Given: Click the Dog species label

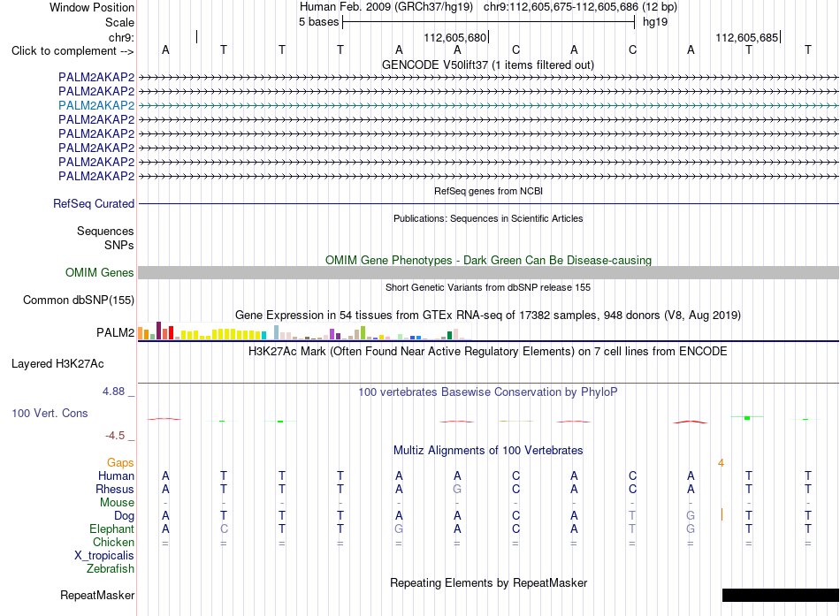Looking at the screenshot, I should 125,516.
